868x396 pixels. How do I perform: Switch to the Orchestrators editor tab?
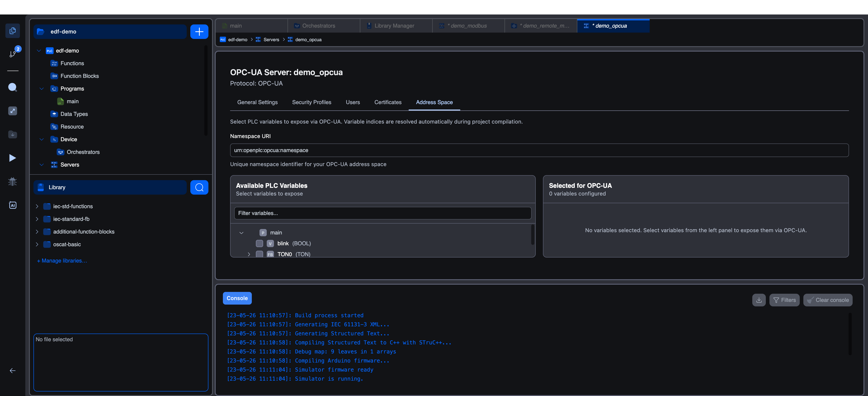click(324, 26)
